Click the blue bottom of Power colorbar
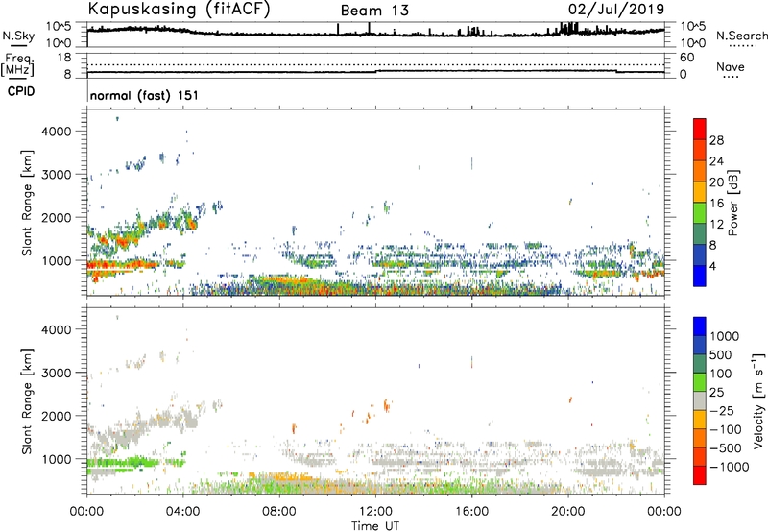Viewport: 768px width, 532px height. tap(700, 276)
